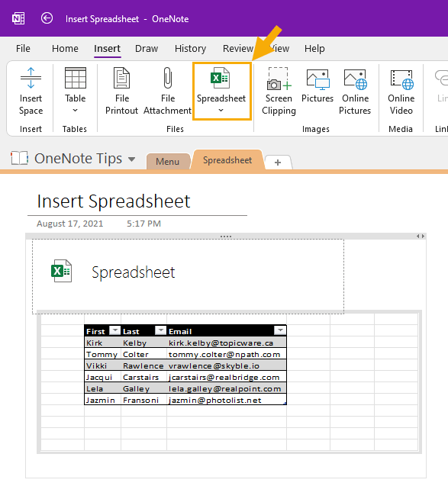
Task: Click the cell Rawlence
Action: click(144, 365)
